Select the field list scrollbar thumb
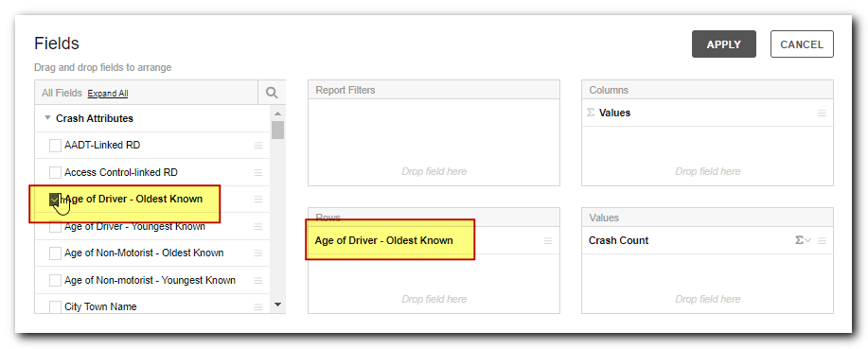 tap(278, 130)
